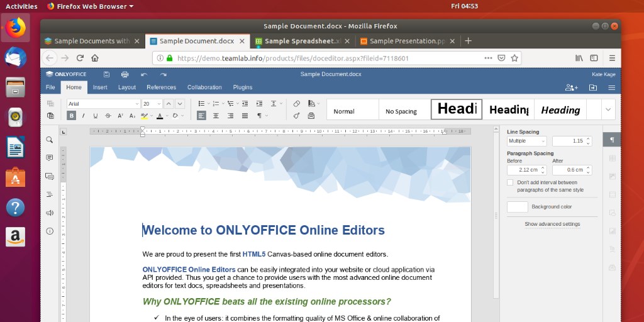Increase paragraph indent
This screenshot has width=644, height=322.
point(259,104)
